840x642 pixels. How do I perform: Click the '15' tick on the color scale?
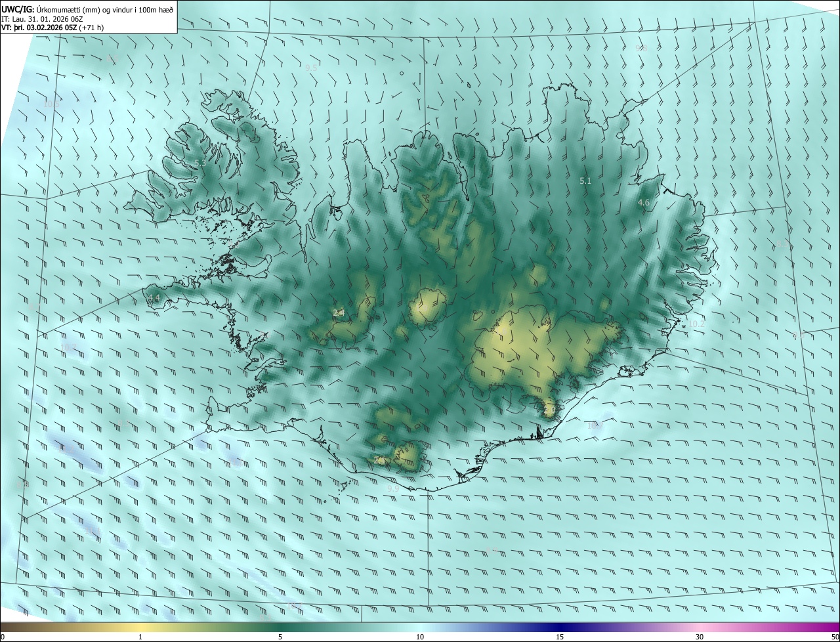(x=560, y=637)
